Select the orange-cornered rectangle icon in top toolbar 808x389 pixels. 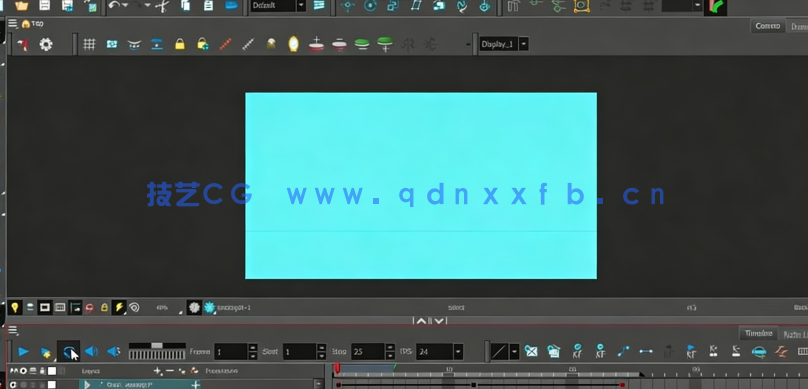pos(581,6)
